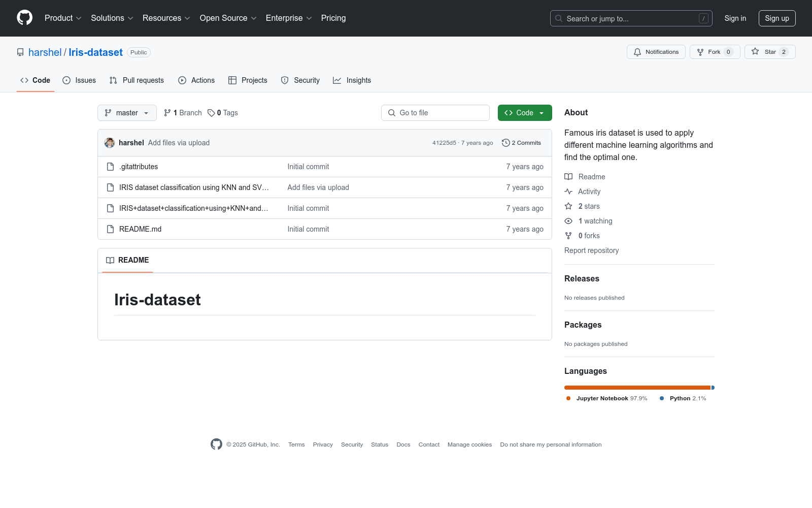View the 2 Commits history
812x508 pixels.
521,143
